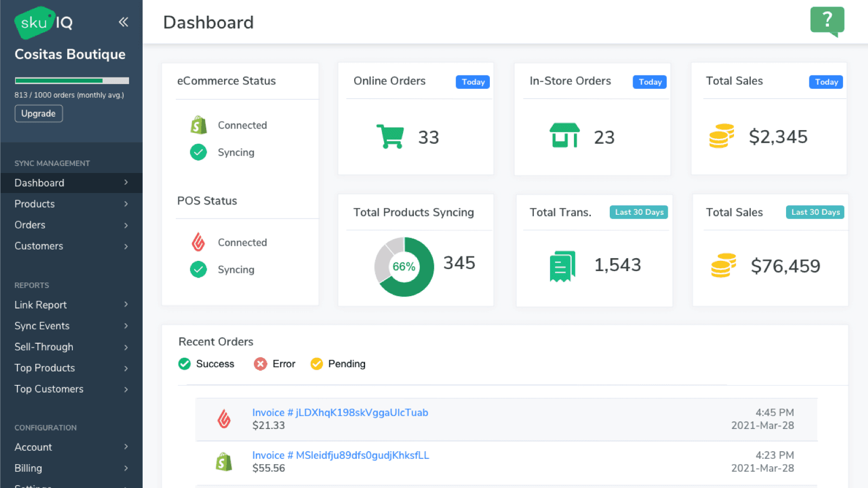Click the storefront icon in In-Store Orders
Image resolution: width=868 pixels, height=488 pixels.
564,136
